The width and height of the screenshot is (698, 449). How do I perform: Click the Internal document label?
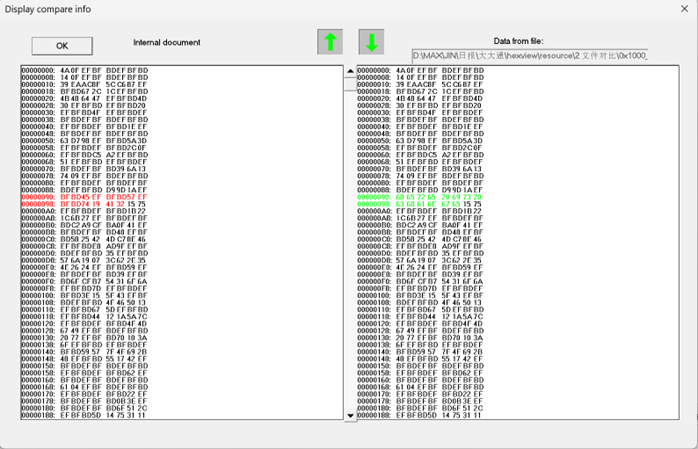(167, 43)
